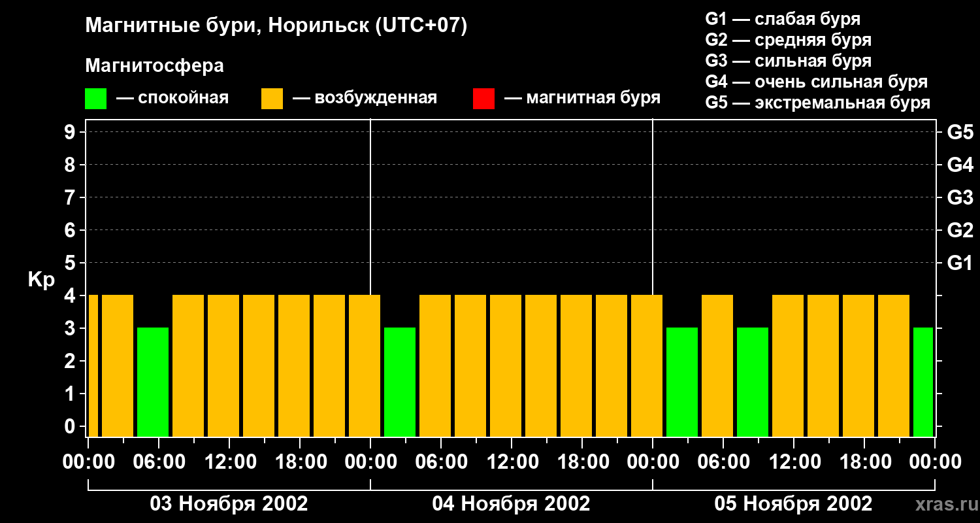Screen dimensions: 980x523
Task: Click the right-axis 'G4' label
Action: [960, 165]
